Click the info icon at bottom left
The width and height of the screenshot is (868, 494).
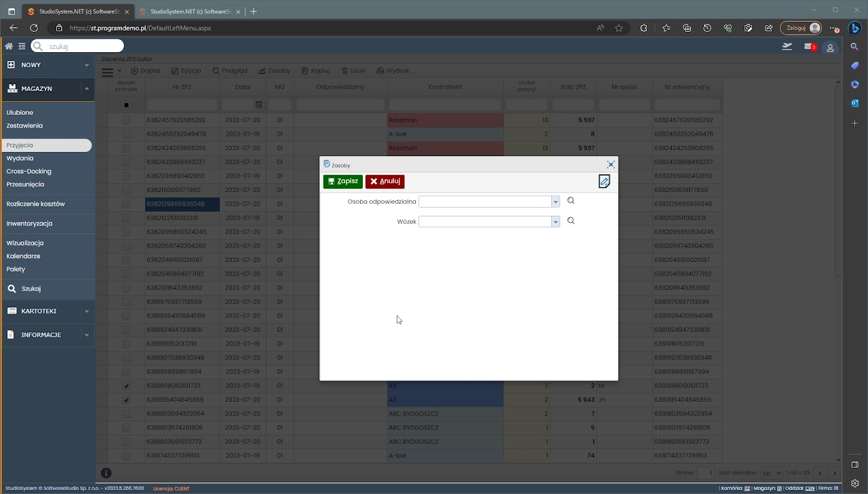click(106, 473)
